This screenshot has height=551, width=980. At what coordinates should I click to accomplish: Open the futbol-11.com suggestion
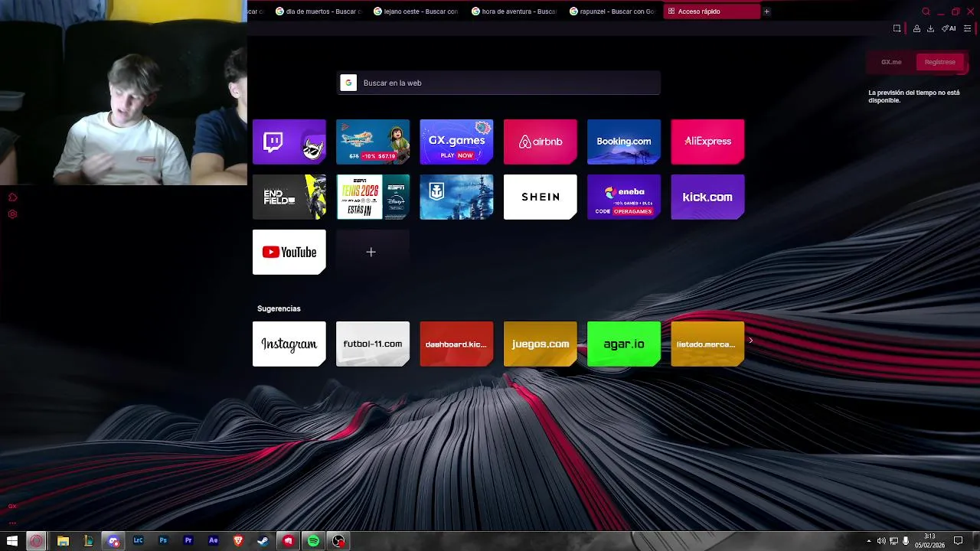[373, 344]
